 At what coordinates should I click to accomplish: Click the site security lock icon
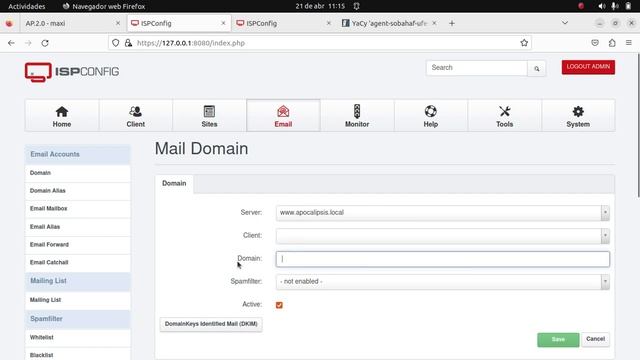point(128,43)
